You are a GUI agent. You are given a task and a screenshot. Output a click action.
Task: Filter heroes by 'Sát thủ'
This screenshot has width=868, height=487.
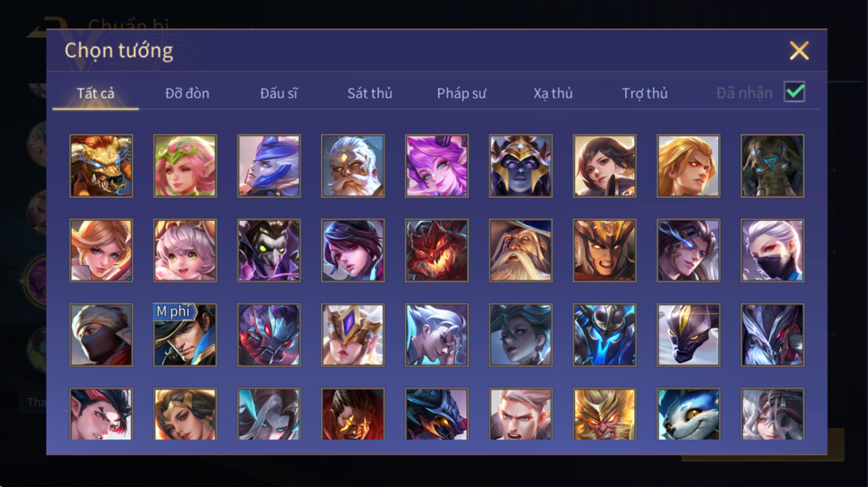tap(370, 93)
